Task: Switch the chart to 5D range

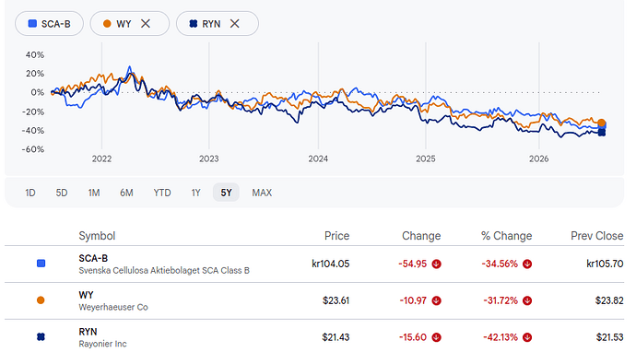Action: tap(62, 193)
